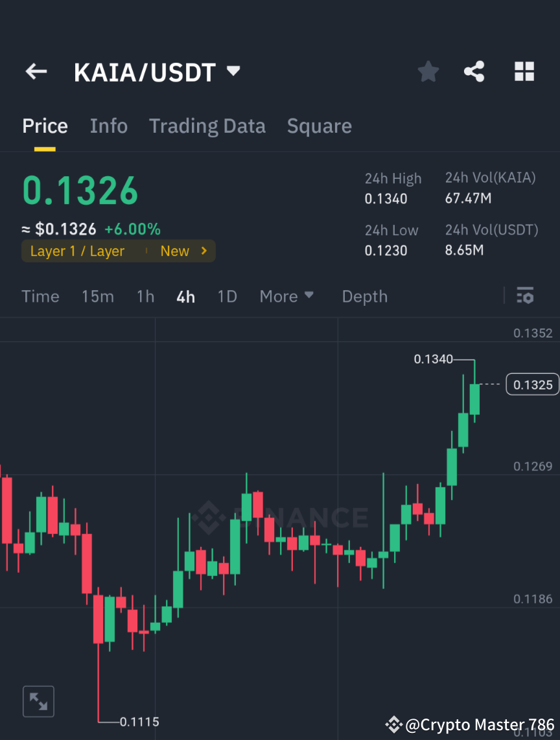Image resolution: width=560 pixels, height=740 pixels.
Task: Switch chart to 15m interval
Action: click(x=98, y=296)
